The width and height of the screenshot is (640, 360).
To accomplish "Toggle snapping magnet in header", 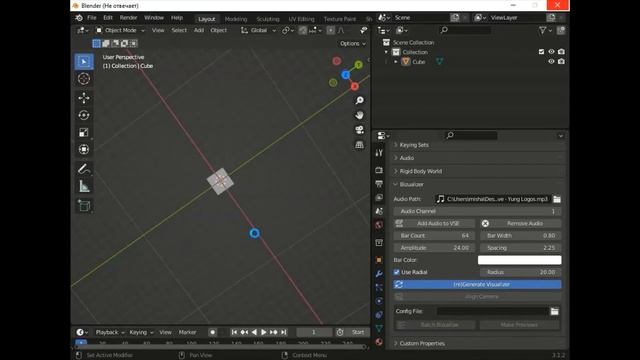I will tap(302, 30).
